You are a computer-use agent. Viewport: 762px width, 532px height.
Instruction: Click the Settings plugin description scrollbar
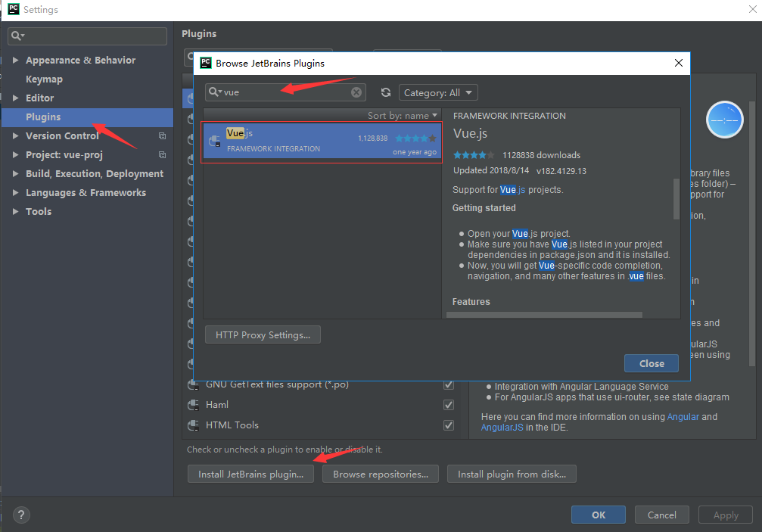(x=752, y=233)
